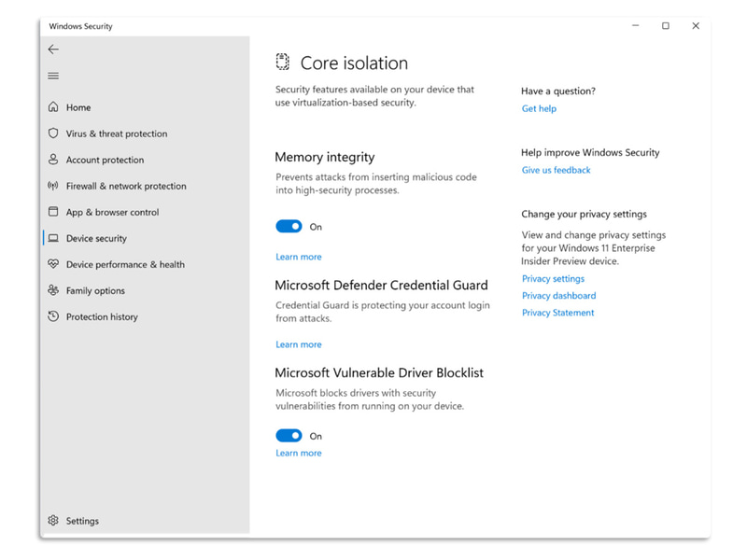The height and width of the screenshot is (560, 747).
Task: Disable the Microsoft Vulnerable Driver Blocklist toggle
Action: coord(289,436)
